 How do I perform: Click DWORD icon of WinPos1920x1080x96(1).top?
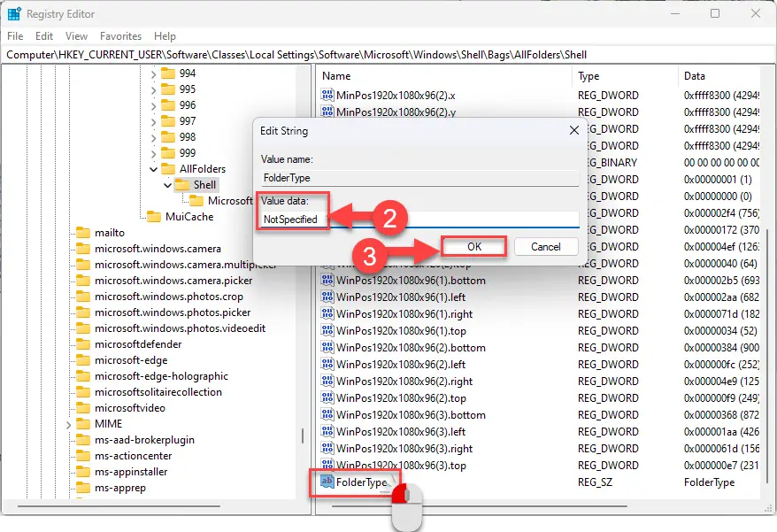click(x=327, y=331)
